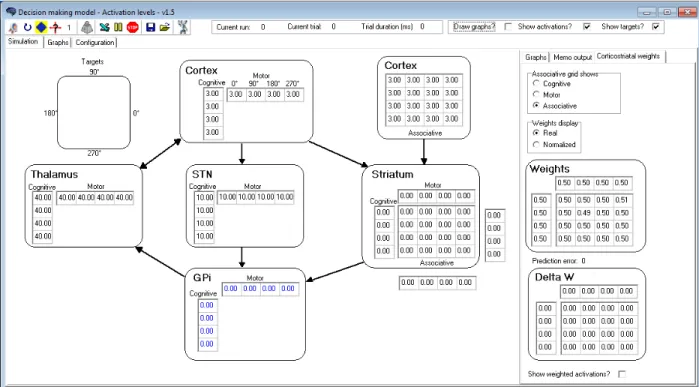Screen dimensions: 699x387
Task: Click the Associative label under Striatum grid
Action: 436,263
